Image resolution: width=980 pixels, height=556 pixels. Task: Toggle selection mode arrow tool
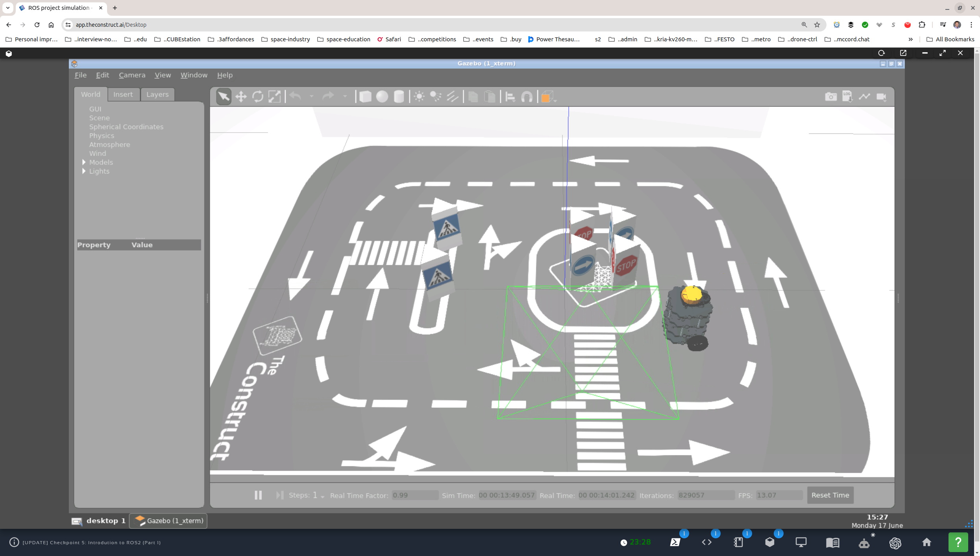pyautogui.click(x=224, y=97)
